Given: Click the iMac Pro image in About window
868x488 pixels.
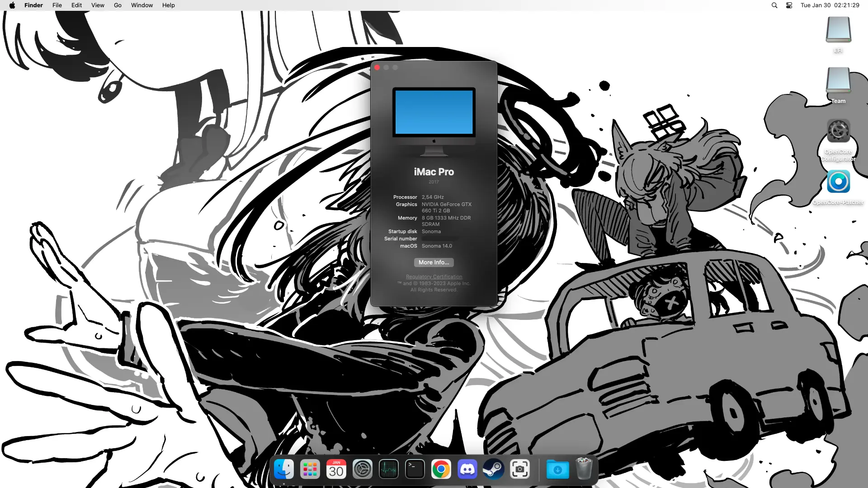Looking at the screenshot, I should click(x=434, y=122).
